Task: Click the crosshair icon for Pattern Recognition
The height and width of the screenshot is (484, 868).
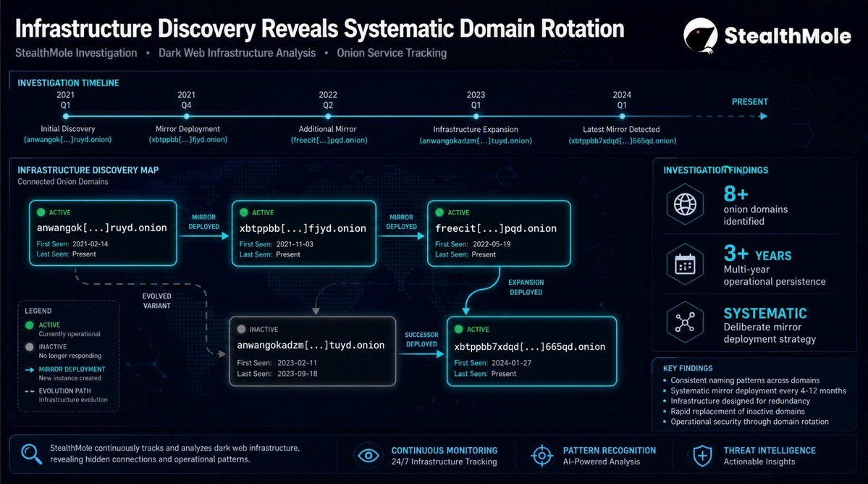Action: (542, 456)
